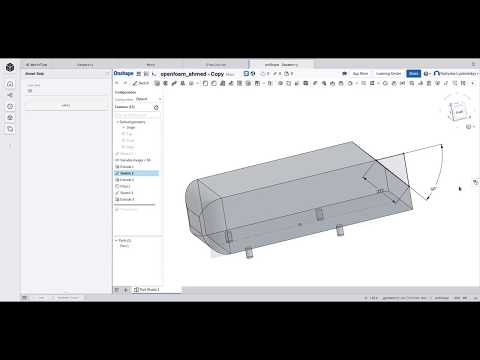The height and width of the screenshot is (360, 480).
Task: Select the Top plane in feature tree
Action: (x=128, y=134)
